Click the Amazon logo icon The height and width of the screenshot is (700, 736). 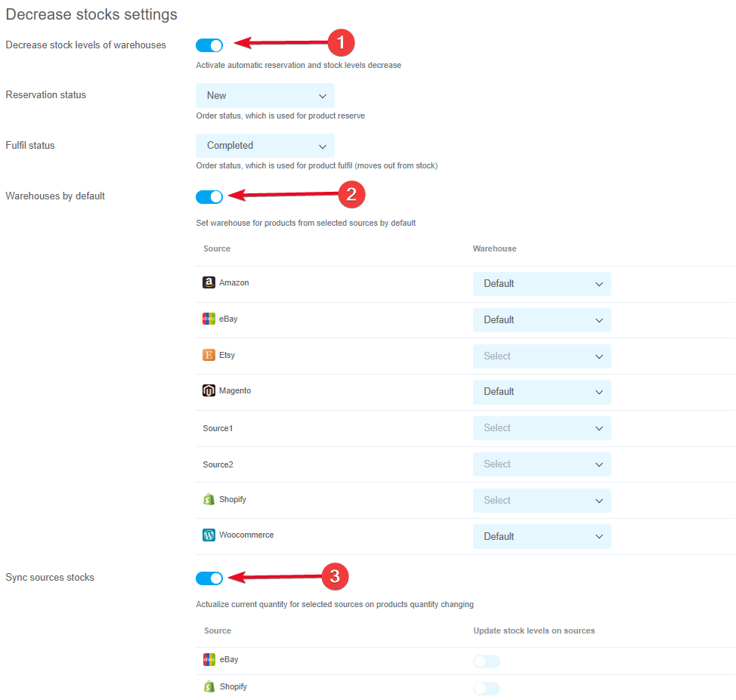point(209,282)
